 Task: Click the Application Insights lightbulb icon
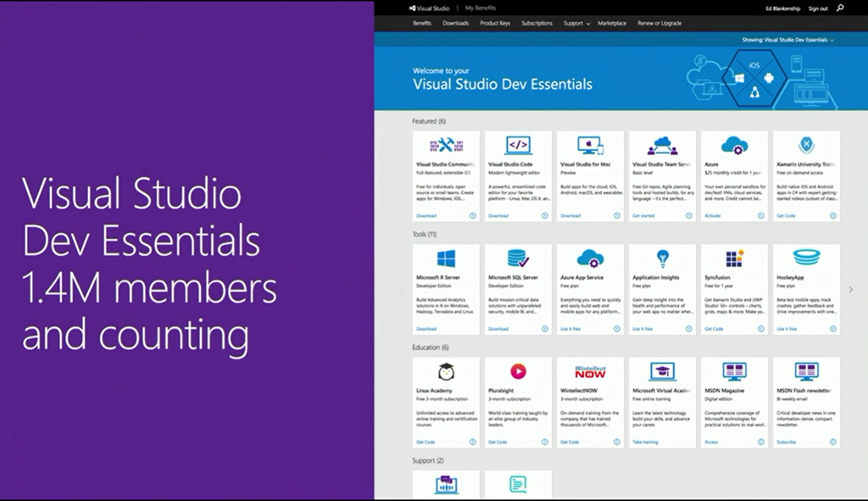tap(662, 259)
